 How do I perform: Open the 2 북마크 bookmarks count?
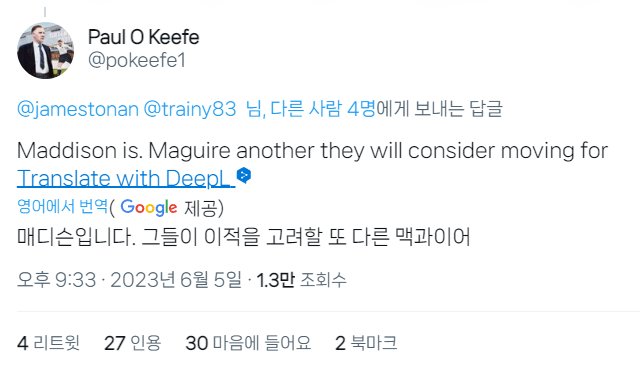click(366, 343)
